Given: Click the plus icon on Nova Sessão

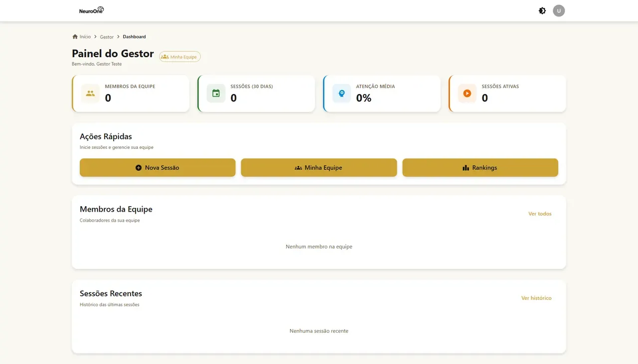Looking at the screenshot, I should pos(139,168).
